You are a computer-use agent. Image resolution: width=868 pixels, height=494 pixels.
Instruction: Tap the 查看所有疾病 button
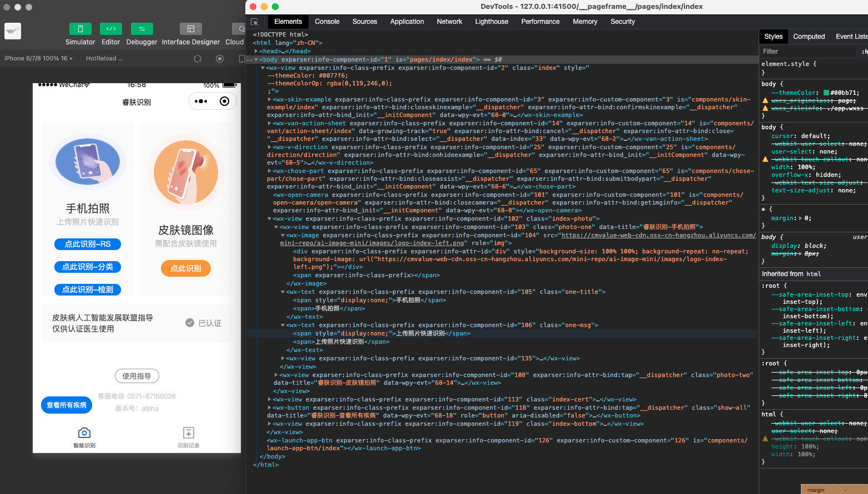point(67,405)
